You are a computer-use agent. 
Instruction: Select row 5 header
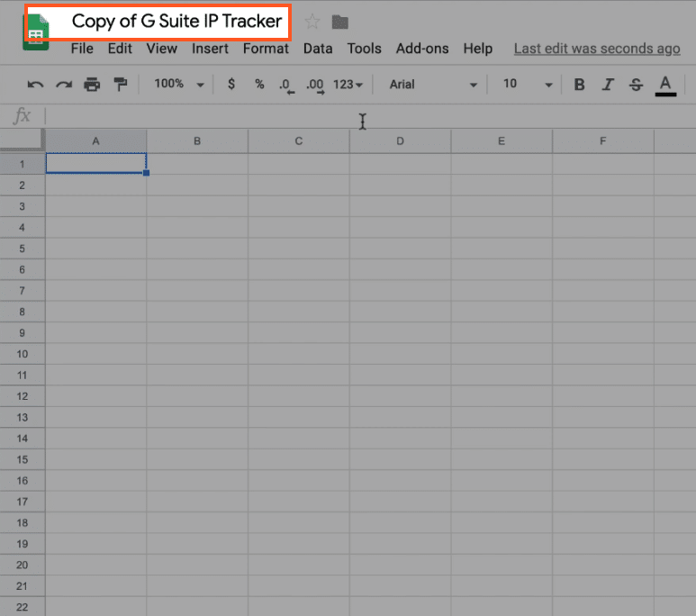23,249
